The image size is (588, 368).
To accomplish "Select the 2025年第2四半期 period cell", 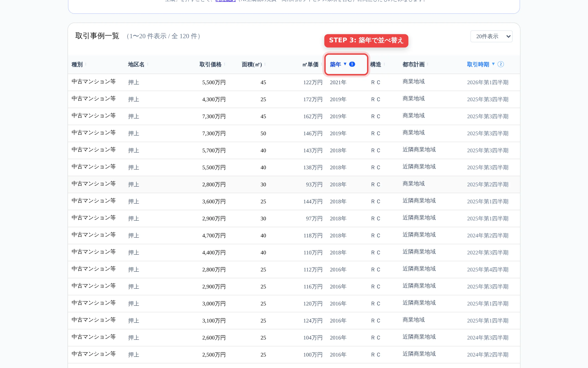I will pos(488,185).
